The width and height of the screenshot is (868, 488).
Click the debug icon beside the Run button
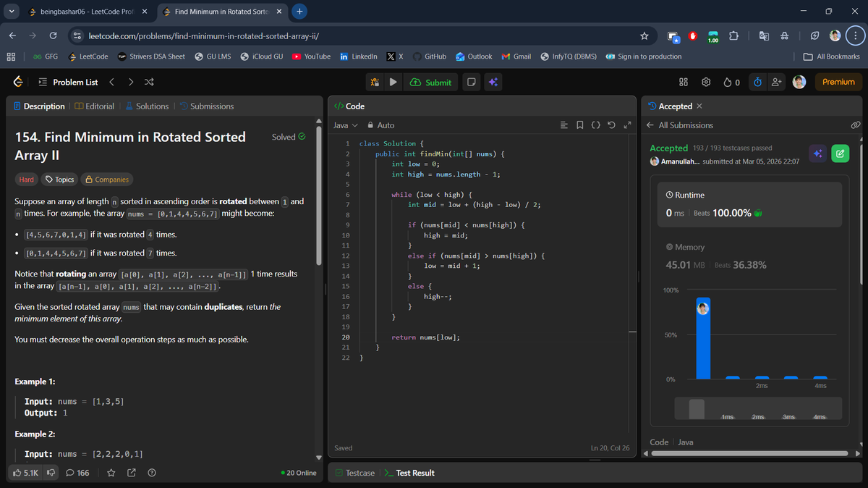tap(375, 83)
